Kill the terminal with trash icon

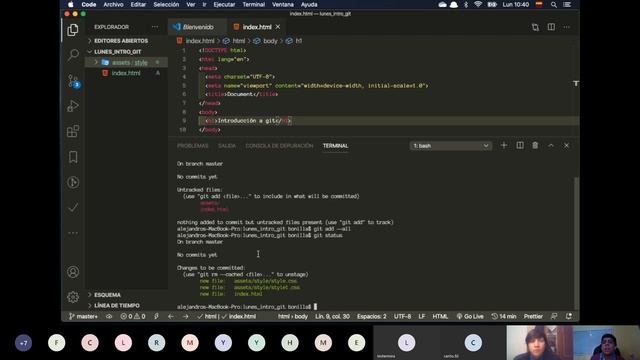tap(535, 145)
